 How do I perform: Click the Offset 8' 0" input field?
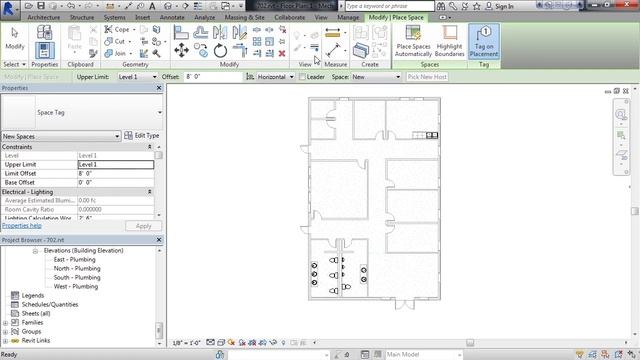click(x=213, y=77)
